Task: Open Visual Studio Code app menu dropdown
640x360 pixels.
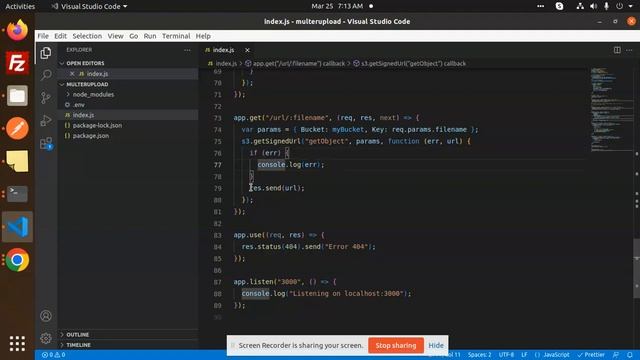Action: tap(89, 6)
